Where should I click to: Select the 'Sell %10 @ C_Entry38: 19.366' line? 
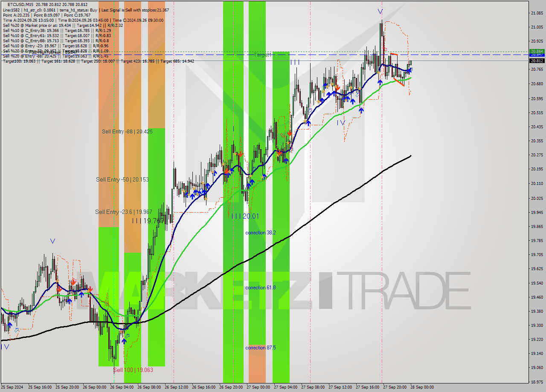coord(57,30)
